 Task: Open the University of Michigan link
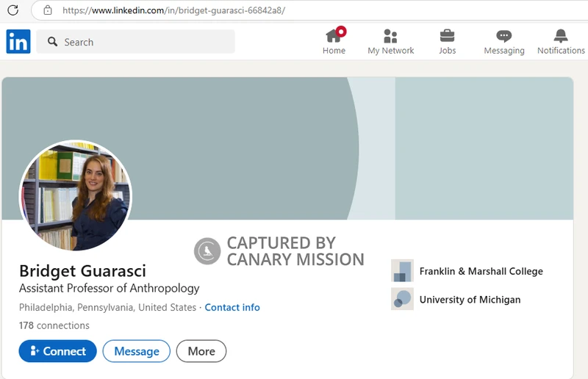point(470,300)
